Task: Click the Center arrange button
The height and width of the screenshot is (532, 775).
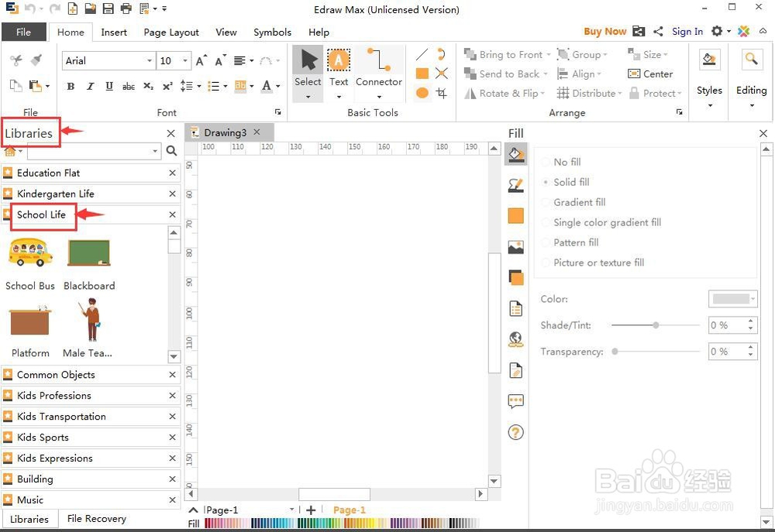Action: click(650, 74)
